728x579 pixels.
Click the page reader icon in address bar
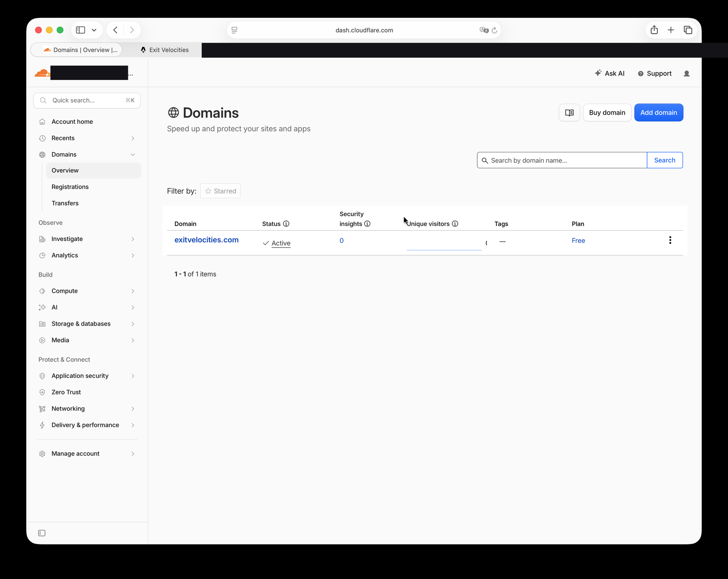tap(234, 30)
